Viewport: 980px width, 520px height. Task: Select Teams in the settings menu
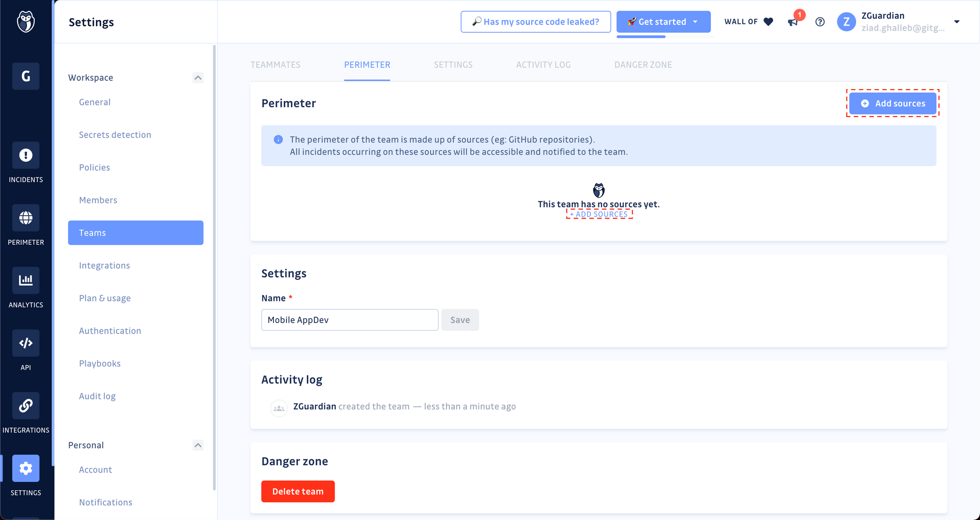coord(136,233)
